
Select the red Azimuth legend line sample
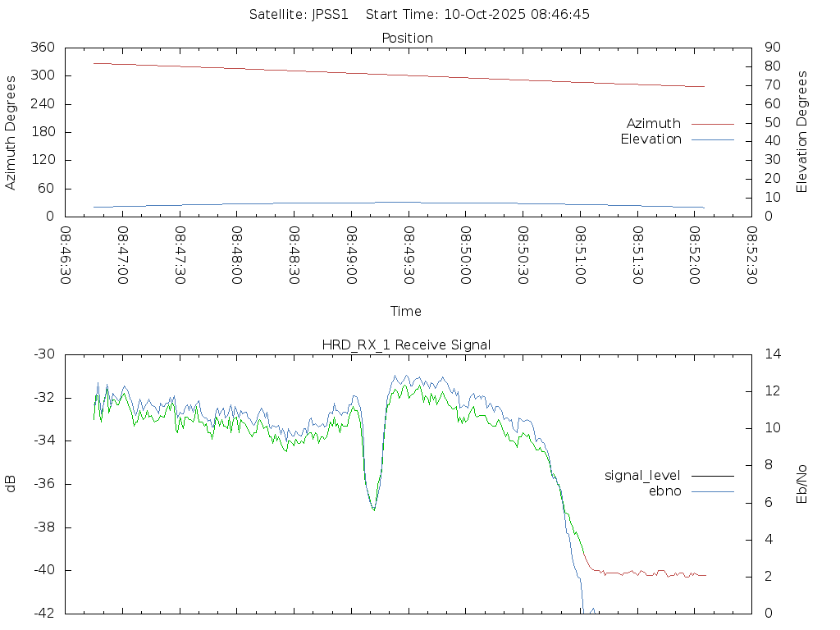click(712, 124)
